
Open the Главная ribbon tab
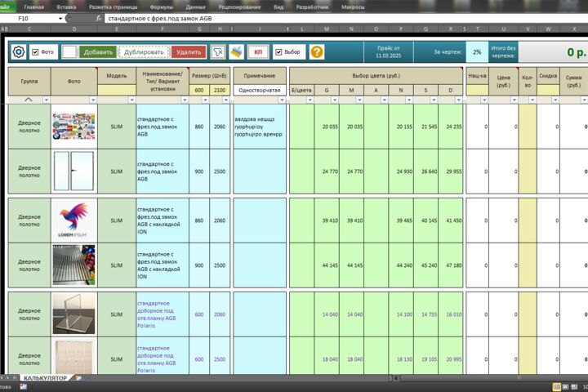point(33,7)
